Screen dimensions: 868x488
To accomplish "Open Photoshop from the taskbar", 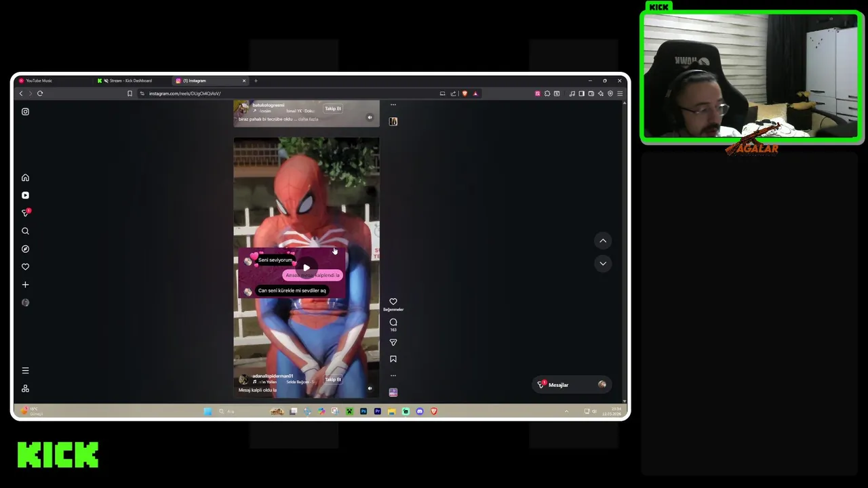I will click(x=363, y=411).
